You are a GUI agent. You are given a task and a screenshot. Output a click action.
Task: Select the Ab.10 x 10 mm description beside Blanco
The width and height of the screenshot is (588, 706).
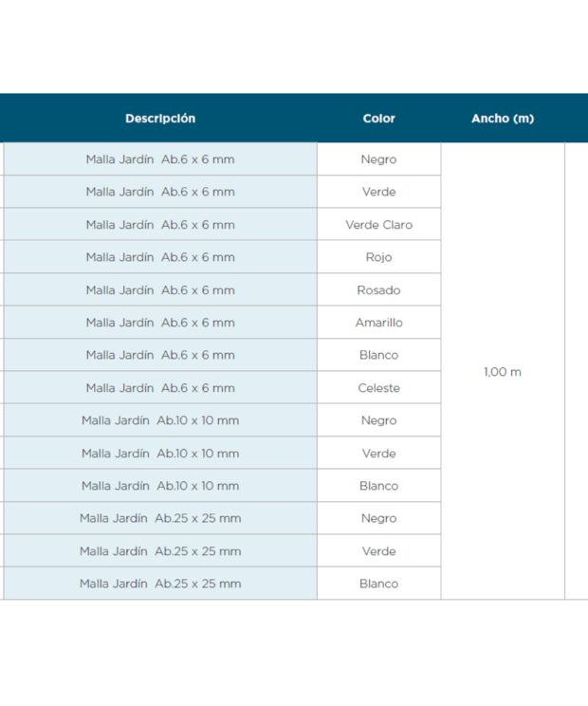pos(160,486)
